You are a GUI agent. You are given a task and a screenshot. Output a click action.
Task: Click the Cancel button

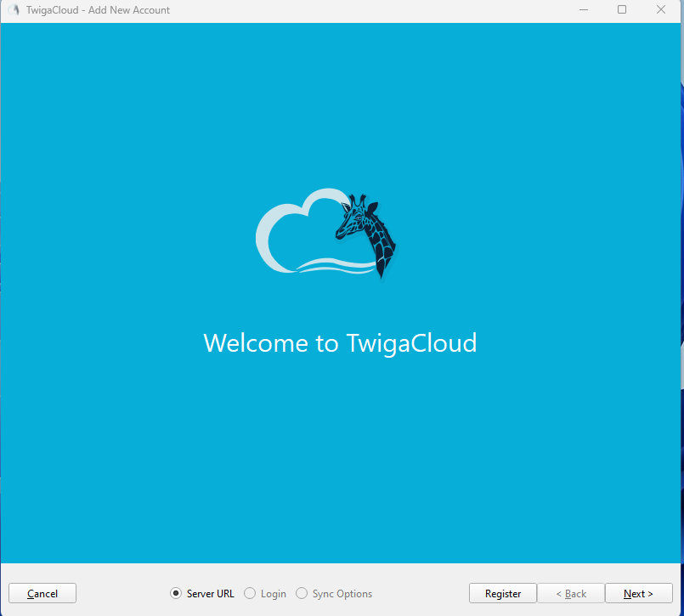click(42, 593)
